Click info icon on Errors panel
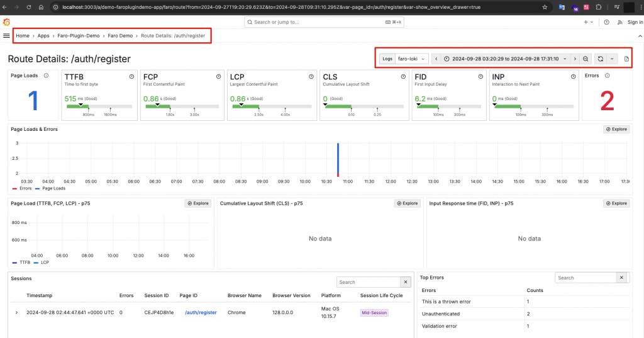Image resolution: width=644 pixels, height=338 pixels. [607, 76]
